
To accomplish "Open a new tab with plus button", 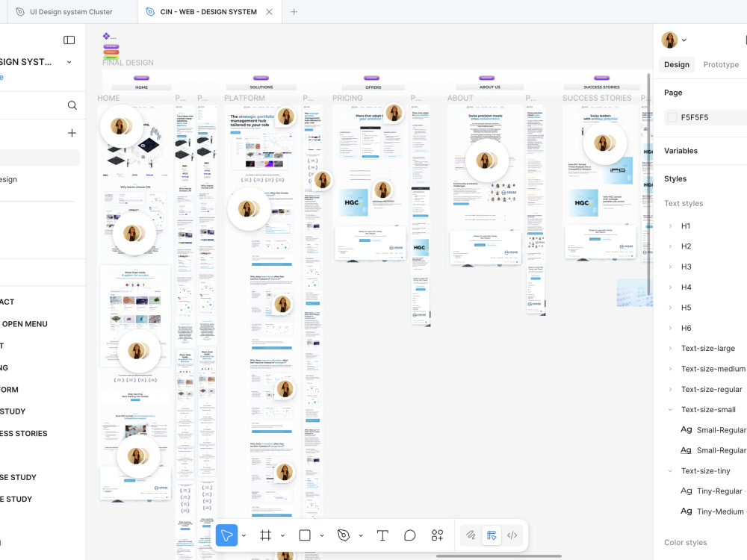I will click(x=294, y=12).
